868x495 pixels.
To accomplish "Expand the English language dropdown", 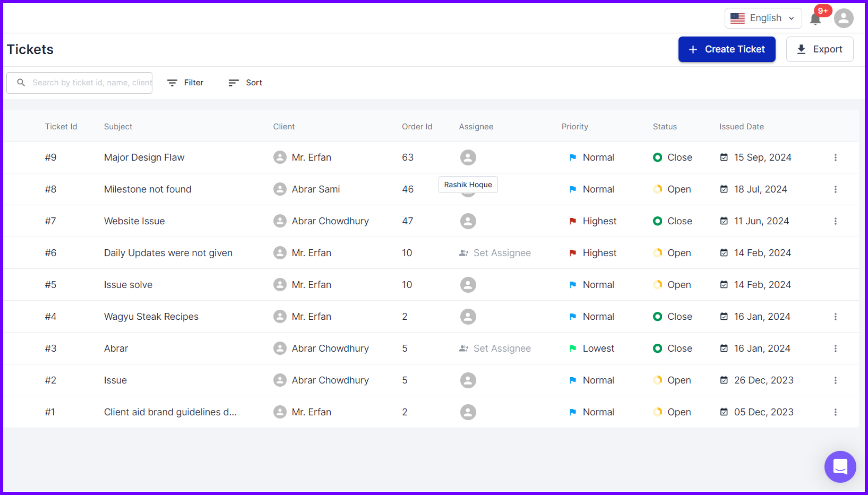I will click(x=763, y=18).
